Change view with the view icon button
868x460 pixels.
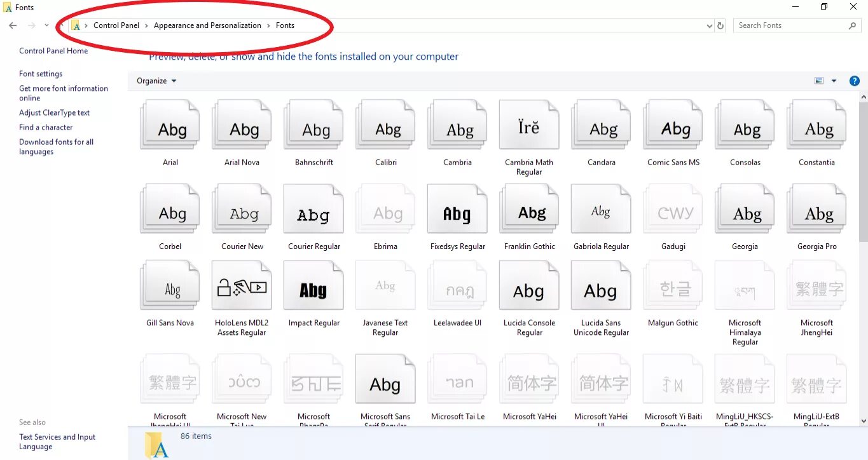click(x=819, y=81)
